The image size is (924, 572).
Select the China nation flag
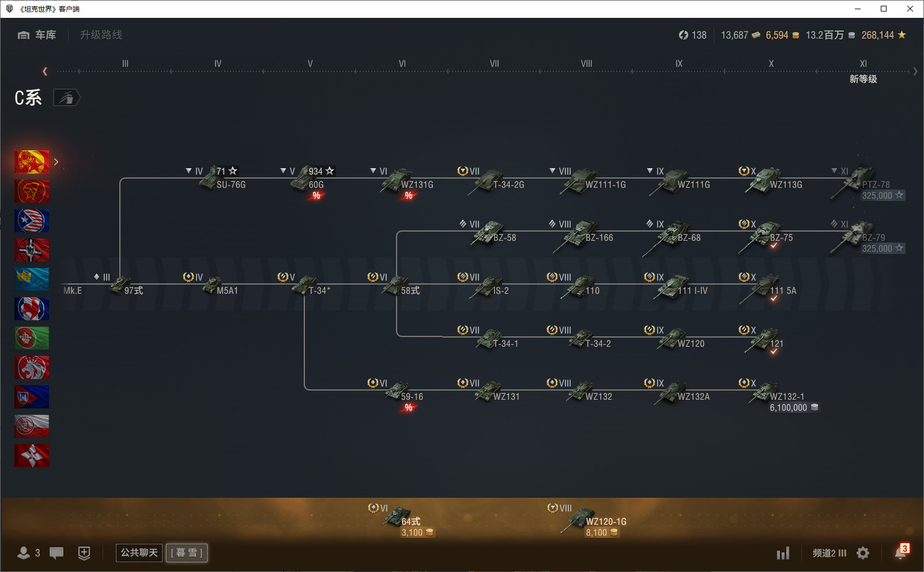tap(32, 162)
